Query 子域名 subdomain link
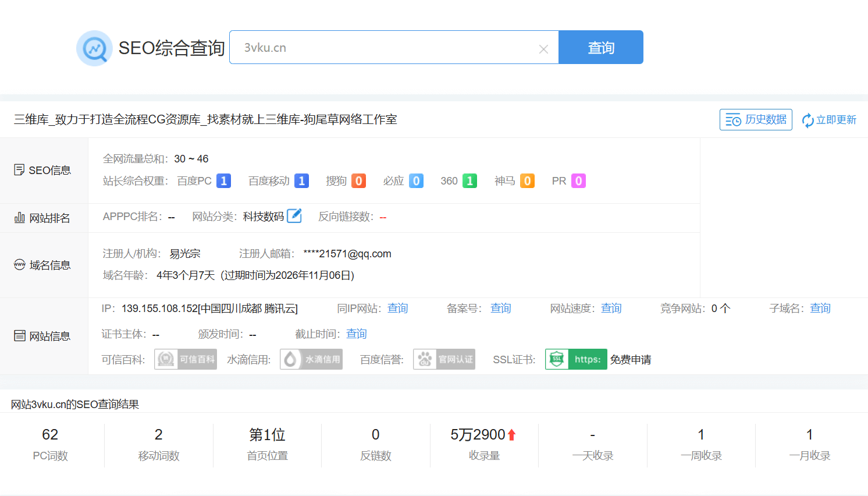Screen dimensions: 868x496 point(820,308)
